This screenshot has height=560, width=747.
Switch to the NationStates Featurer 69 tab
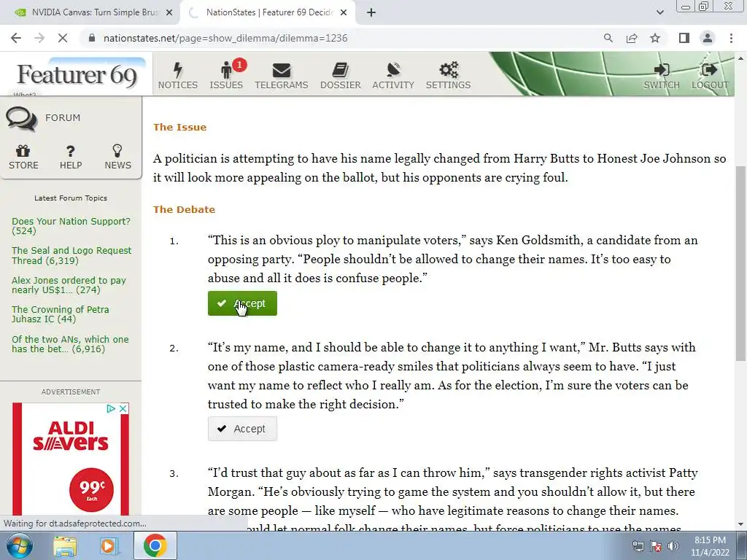coord(268,13)
